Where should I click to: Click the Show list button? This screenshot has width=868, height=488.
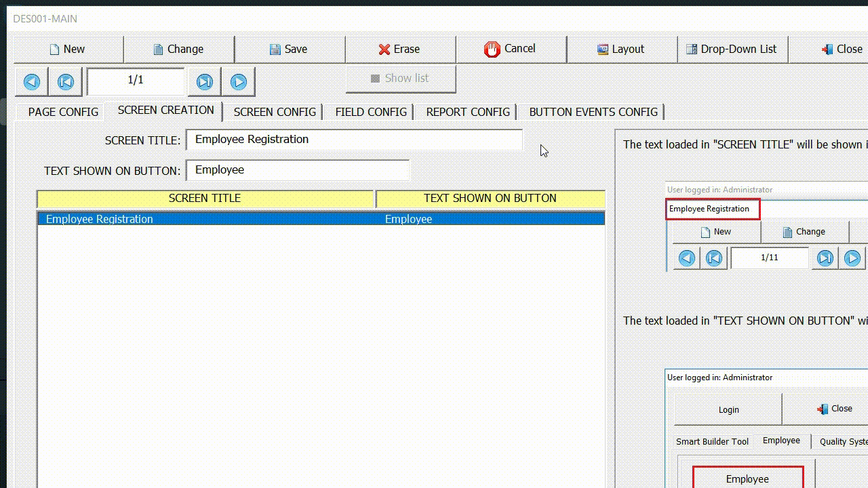pyautogui.click(x=400, y=78)
